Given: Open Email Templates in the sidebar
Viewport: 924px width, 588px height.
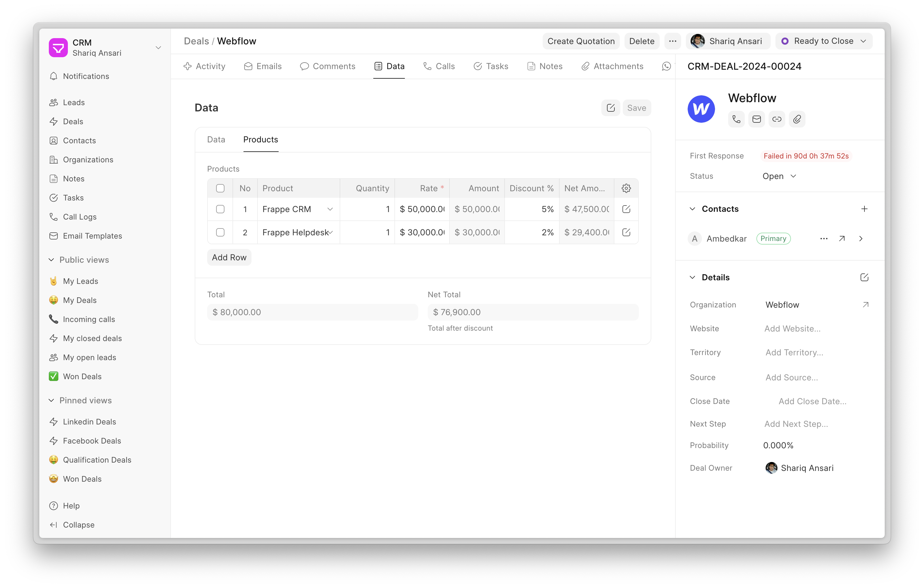Looking at the screenshot, I should pos(104,236).
